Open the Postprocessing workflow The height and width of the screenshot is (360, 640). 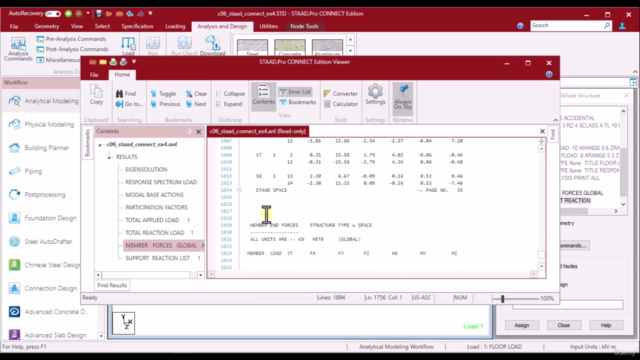(37, 195)
